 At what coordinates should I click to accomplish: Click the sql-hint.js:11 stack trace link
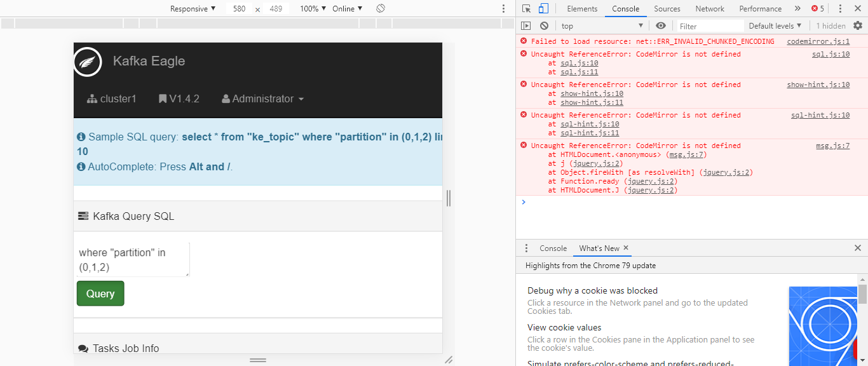click(590, 133)
